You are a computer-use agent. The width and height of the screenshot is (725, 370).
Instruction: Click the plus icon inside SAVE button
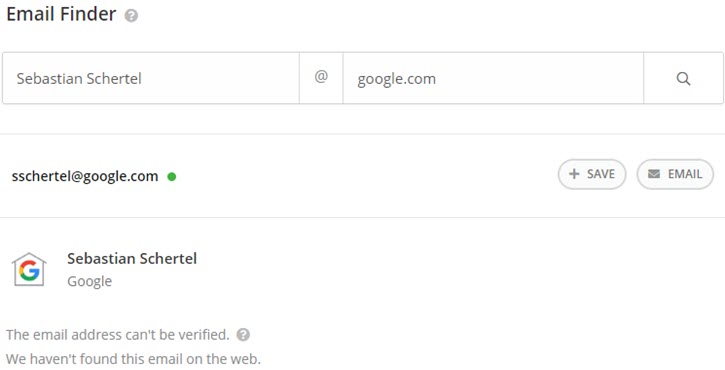pyautogui.click(x=574, y=174)
